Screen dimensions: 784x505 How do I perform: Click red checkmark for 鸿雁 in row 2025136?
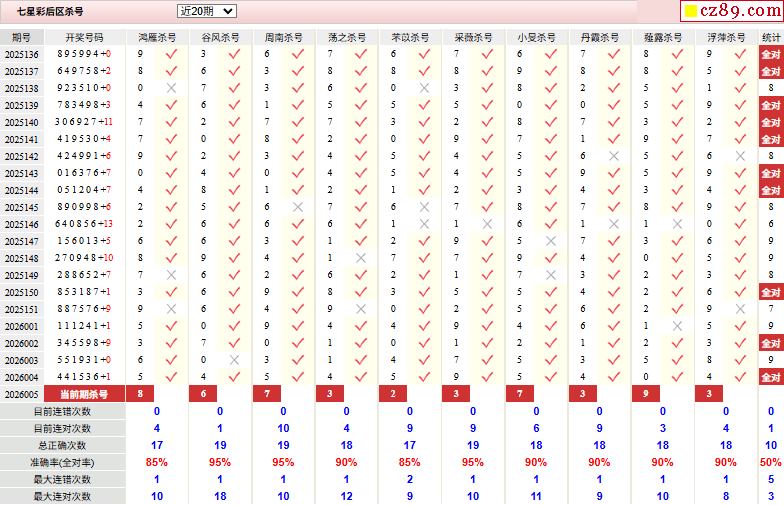coord(172,54)
